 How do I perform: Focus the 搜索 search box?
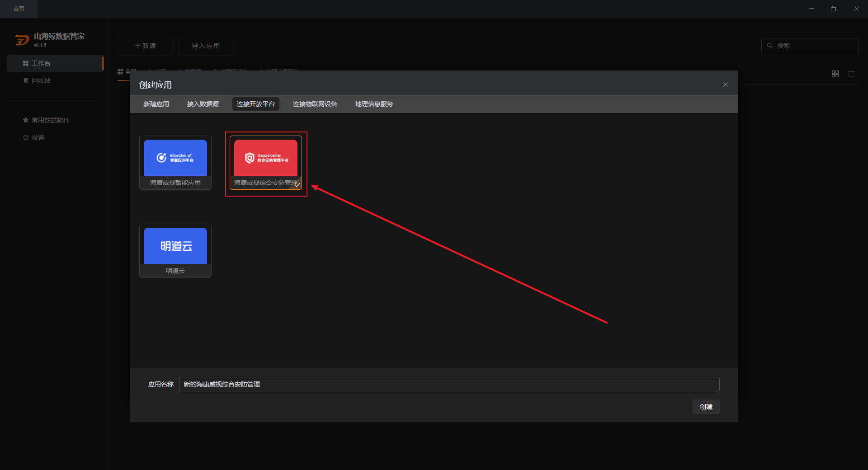[810, 46]
